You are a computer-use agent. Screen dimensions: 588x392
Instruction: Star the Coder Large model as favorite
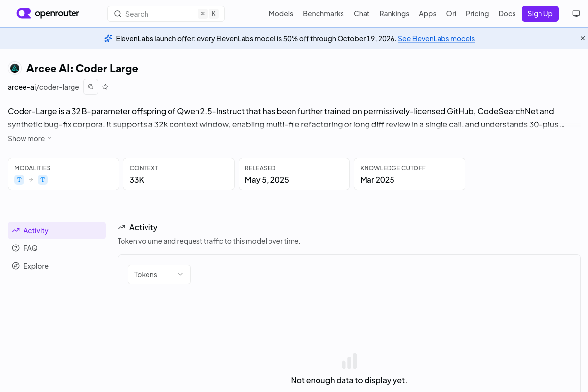point(105,87)
